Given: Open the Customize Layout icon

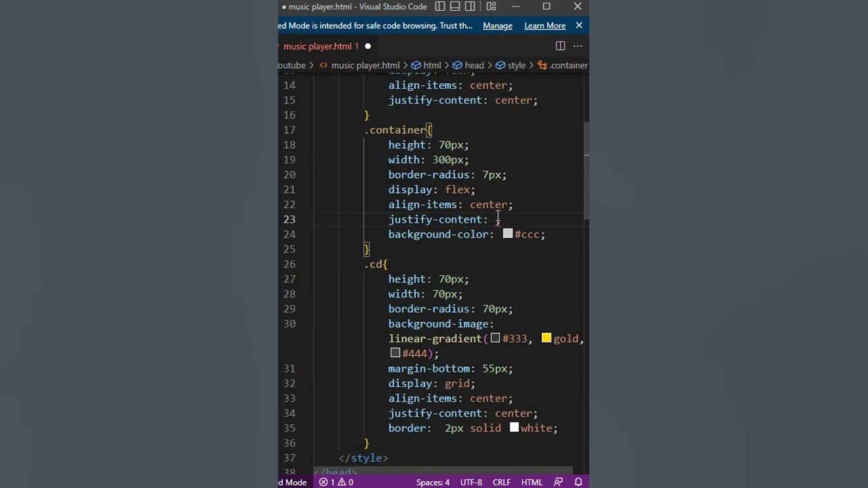Looking at the screenshot, I should coord(491,7).
